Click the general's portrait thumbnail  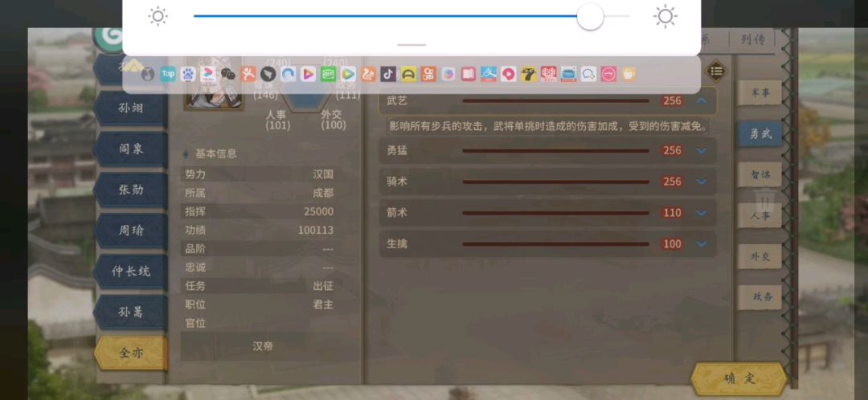[214, 82]
